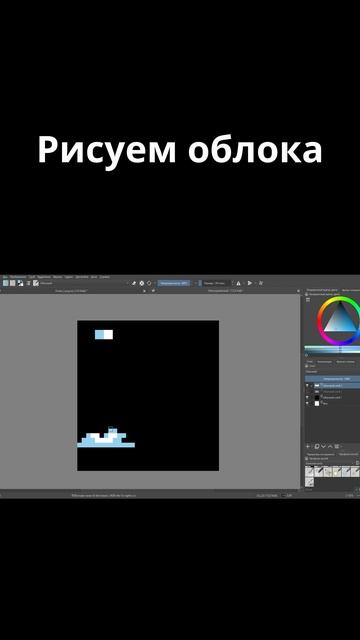Image resolution: width=360 pixels, height=640 pixels.
Task: Click the white square on canvas
Action: coord(109,335)
